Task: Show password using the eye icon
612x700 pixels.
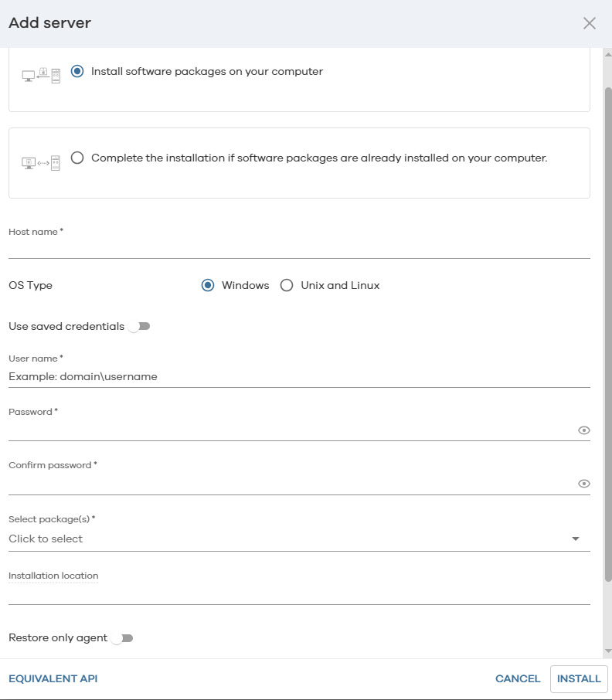Action: pyautogui.click(x=584, y=430)
